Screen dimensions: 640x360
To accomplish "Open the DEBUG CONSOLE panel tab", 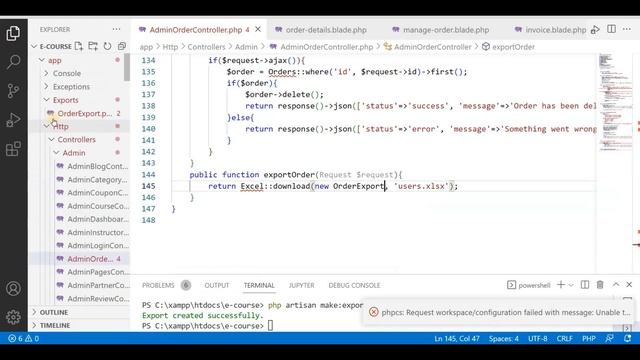I will [354, 285].
